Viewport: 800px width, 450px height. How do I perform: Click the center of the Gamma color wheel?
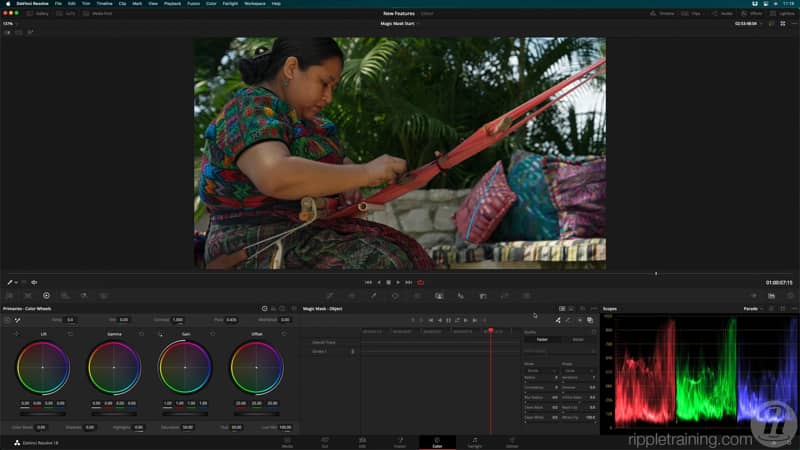(115, 367)
